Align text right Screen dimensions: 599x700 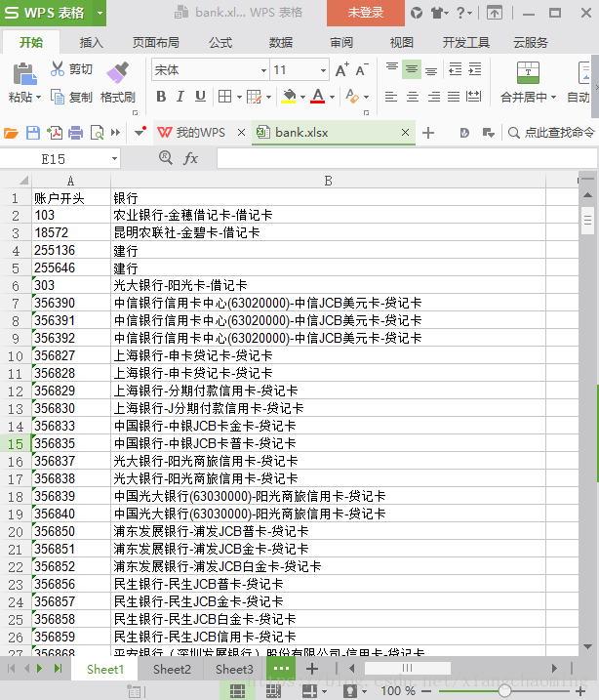click(x=433, y=97)
